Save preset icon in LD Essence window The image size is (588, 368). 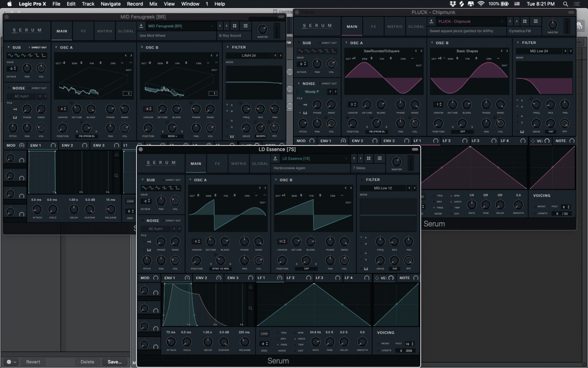click(275, 158)
